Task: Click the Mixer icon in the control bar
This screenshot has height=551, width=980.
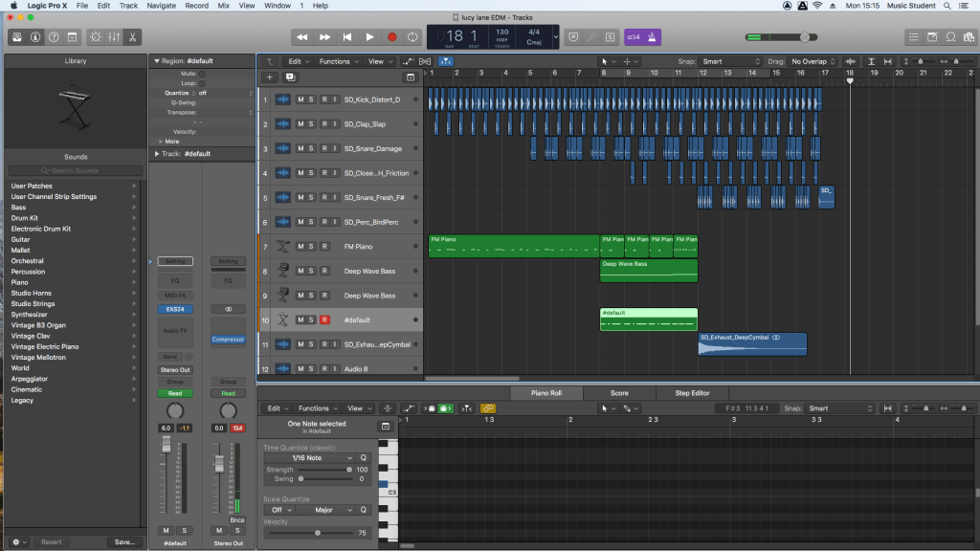Action: click(114, 37)
